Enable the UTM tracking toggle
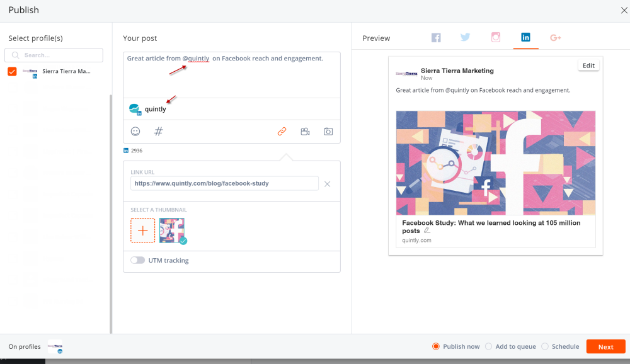The image size is (630, 364). tap(137, 260)
